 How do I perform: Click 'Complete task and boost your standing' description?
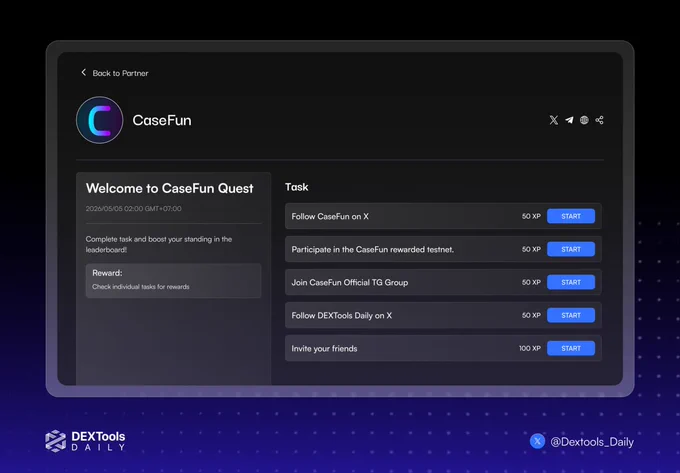point(159,244)
